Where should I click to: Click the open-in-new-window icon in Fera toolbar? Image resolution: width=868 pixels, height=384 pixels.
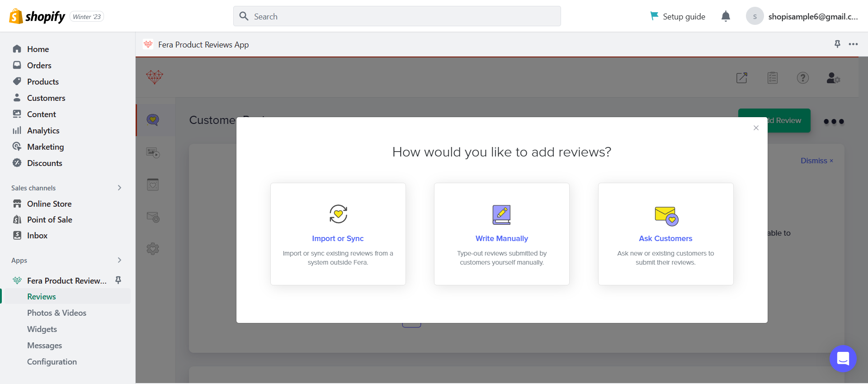[742, 78]
